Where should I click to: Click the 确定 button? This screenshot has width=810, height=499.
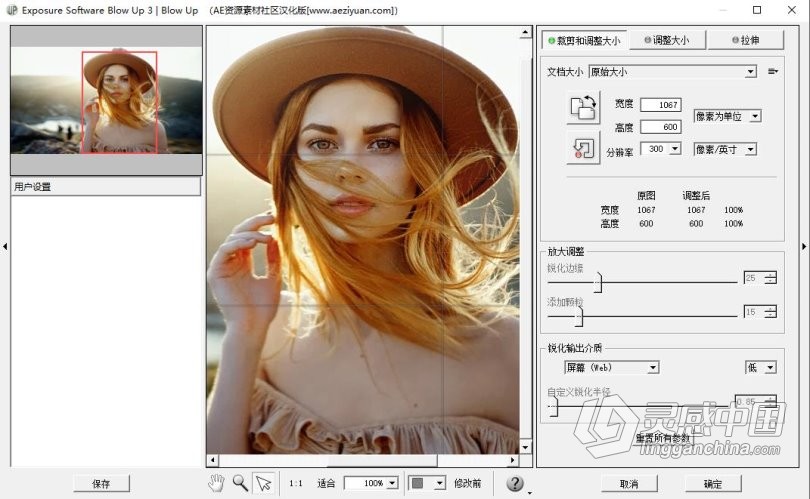[x=713, y=484]
